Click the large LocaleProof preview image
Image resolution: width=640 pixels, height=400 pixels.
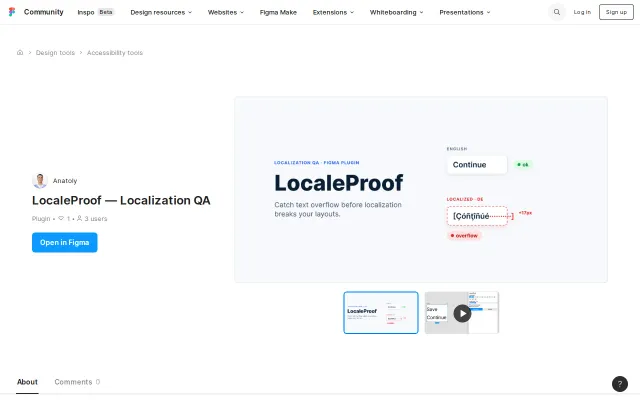click(421, 189)
